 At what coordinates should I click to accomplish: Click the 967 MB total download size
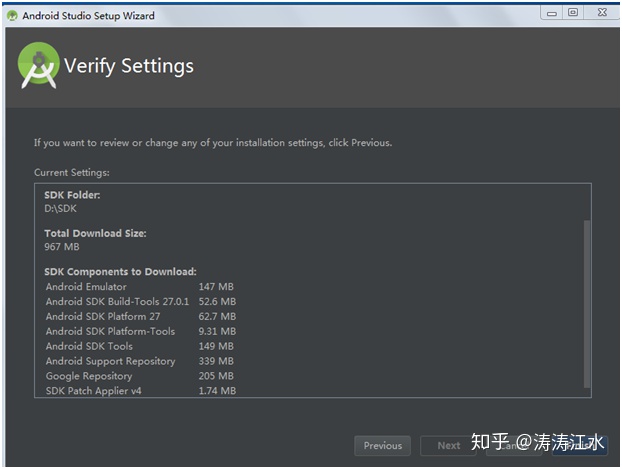(x=62, y=247)
